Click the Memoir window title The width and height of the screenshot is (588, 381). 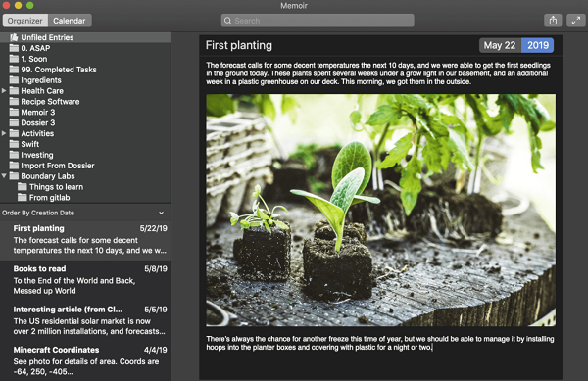point(294,6)
